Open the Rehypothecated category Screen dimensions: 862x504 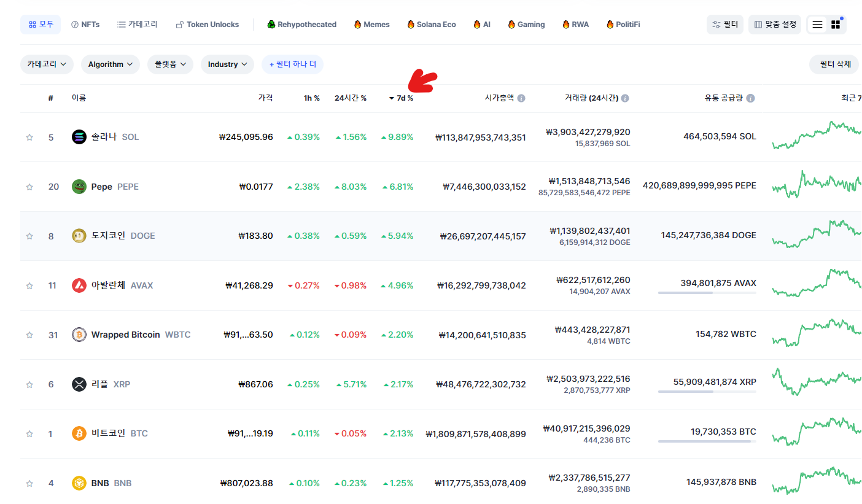point(301,25)
